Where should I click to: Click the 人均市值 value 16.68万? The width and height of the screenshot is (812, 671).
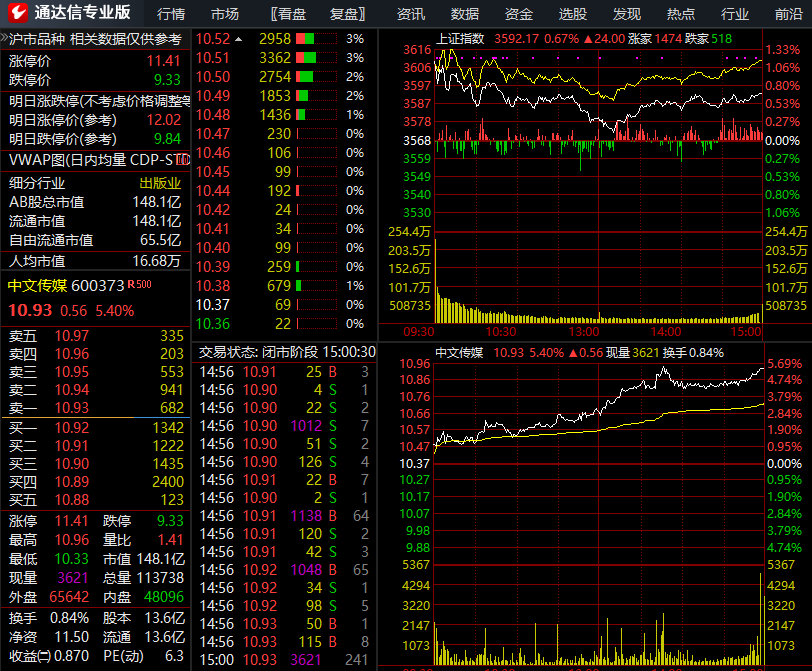[x=156, y=260]
